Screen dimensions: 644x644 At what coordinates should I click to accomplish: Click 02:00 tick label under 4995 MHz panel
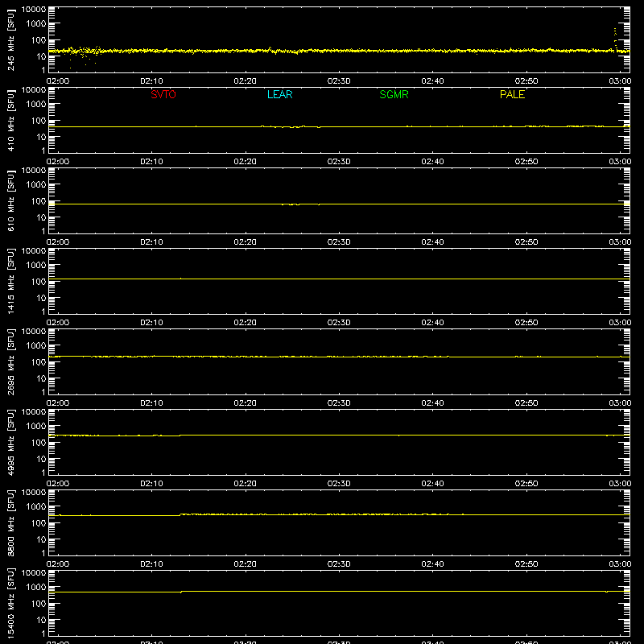click(58, 484)
